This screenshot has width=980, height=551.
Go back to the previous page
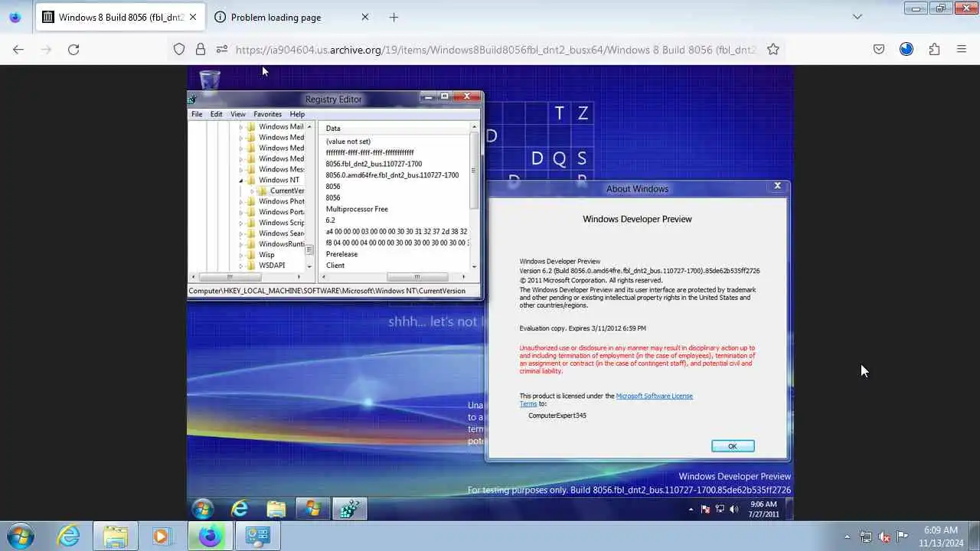tap(18, 49)
